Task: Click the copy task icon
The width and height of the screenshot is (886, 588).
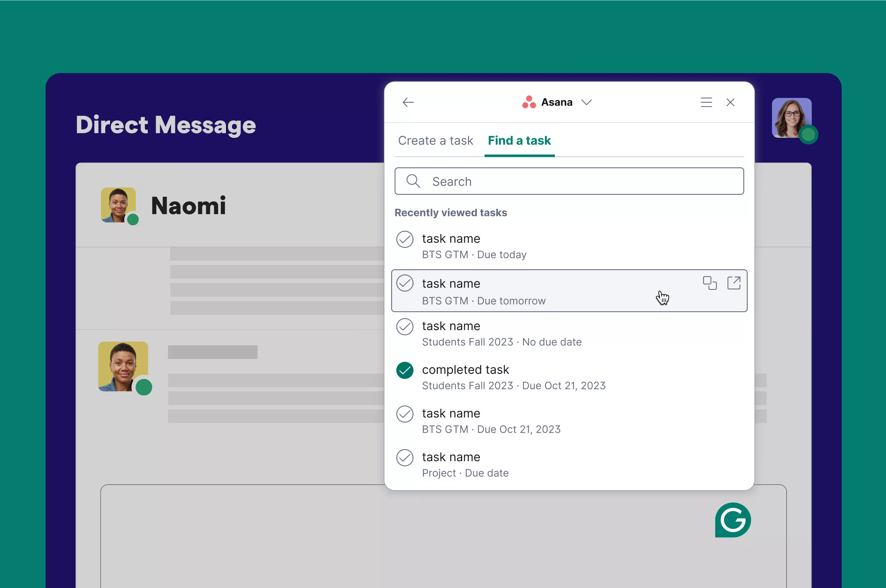Action: [x=708, y=283]
